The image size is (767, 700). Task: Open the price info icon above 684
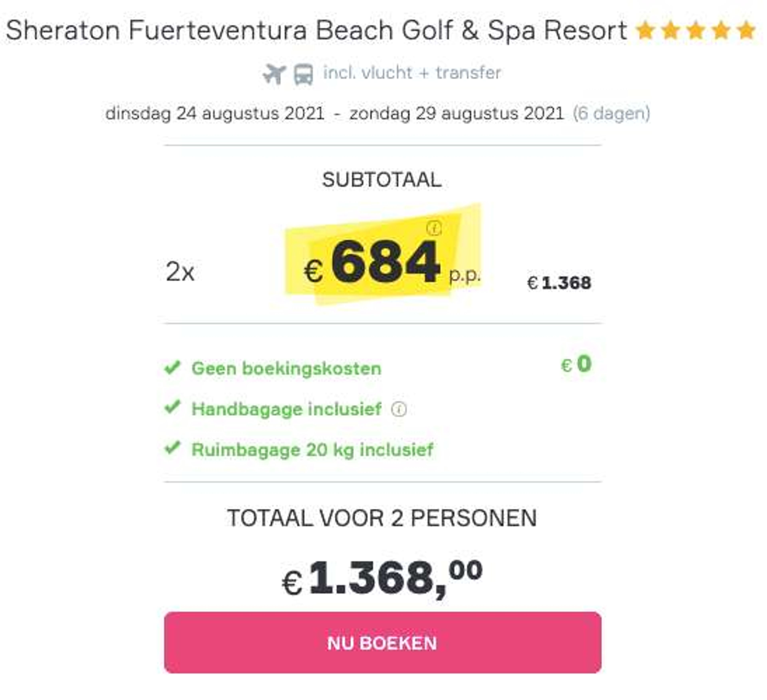[x=434, y=228]
